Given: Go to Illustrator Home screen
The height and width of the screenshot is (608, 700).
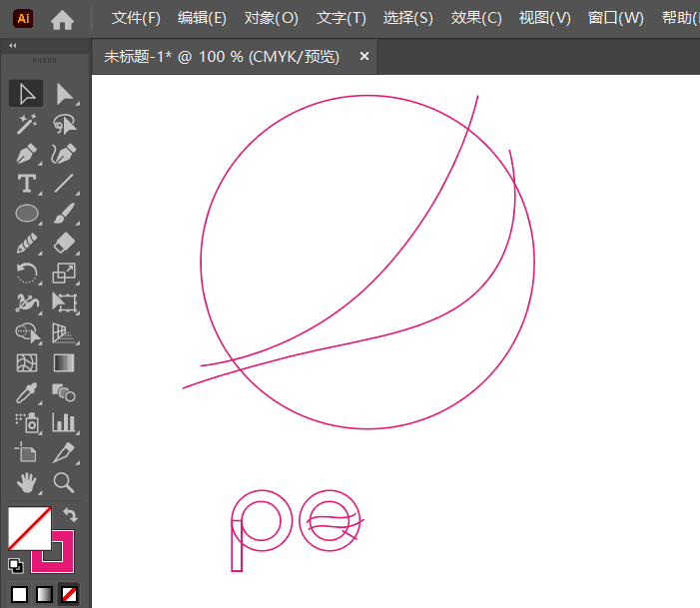Looking at the screenshot, I should point(62,20).
